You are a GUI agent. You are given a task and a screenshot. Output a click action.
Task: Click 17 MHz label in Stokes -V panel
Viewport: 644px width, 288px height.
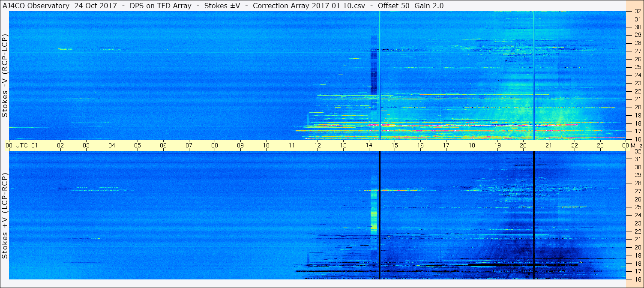[x=638, y=131]
